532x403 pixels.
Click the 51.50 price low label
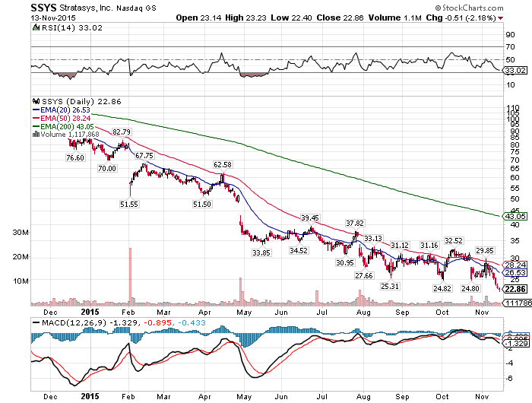[x=202, y=204]
